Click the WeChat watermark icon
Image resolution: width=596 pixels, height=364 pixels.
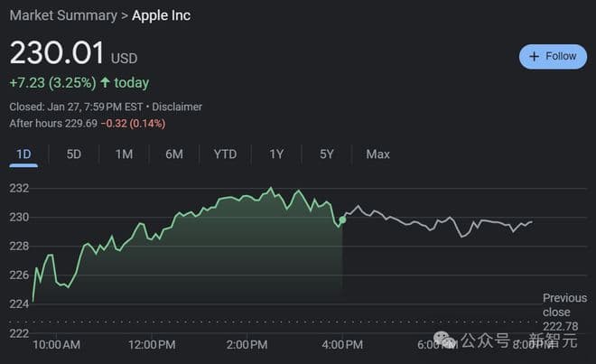[x=444, y=339]
